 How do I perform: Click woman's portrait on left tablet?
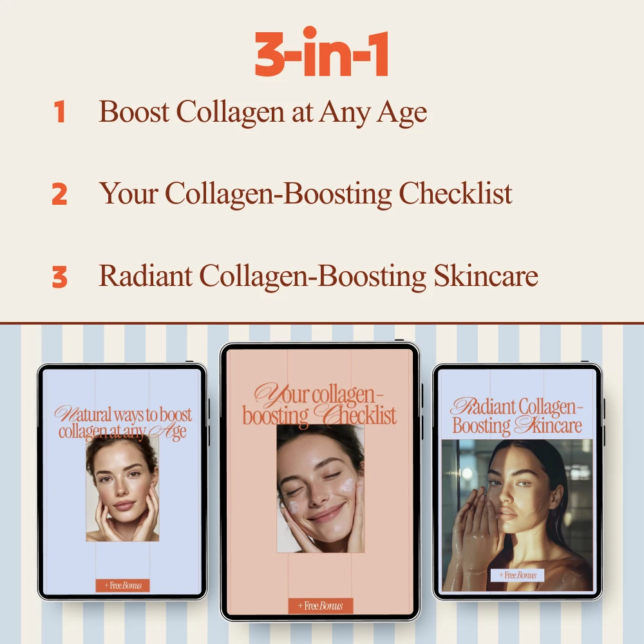point(122,488)
